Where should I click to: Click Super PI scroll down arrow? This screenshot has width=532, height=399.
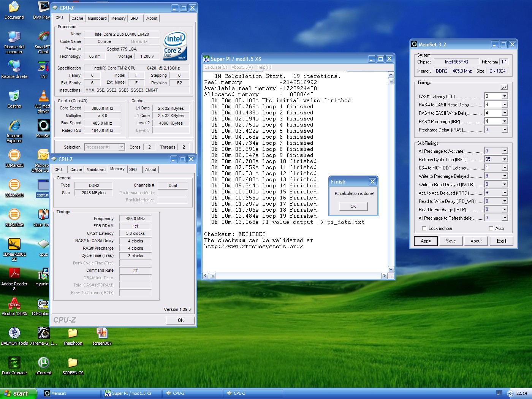(x=391, y=269)
